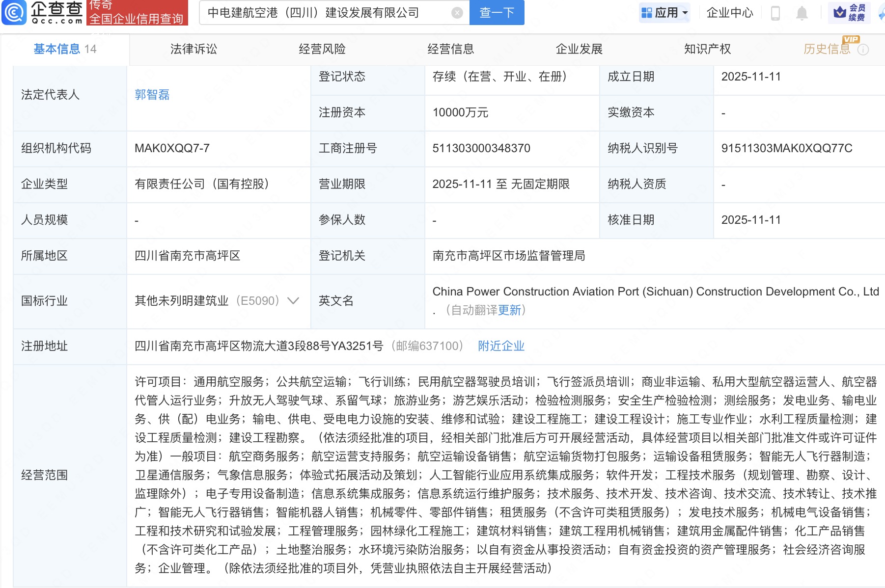Click the 附近企业 nearby companies link
Image resolution: width=885 pixels, height=588 pixels.
501,346
